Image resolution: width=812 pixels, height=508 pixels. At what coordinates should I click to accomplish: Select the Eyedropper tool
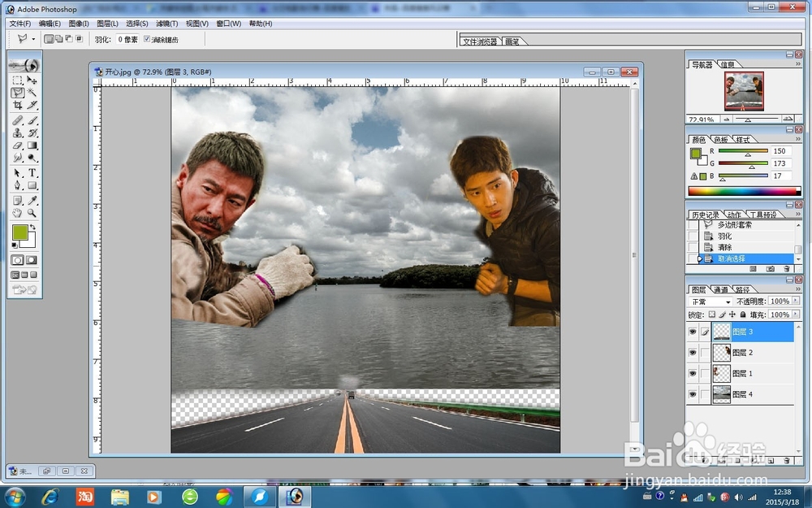32,201
